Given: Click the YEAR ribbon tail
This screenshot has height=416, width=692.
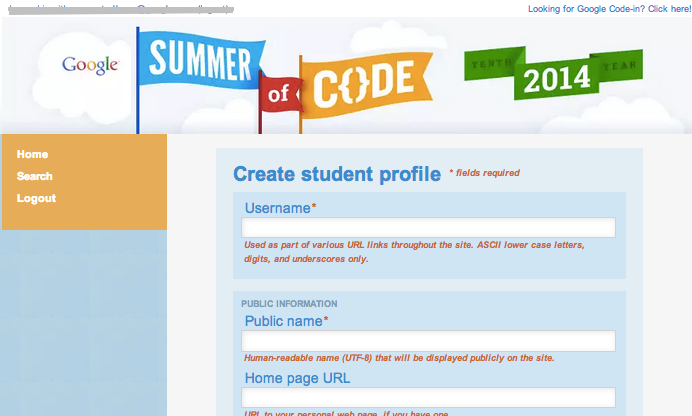Looking at the screenshot, I should (x=619, y=65).
